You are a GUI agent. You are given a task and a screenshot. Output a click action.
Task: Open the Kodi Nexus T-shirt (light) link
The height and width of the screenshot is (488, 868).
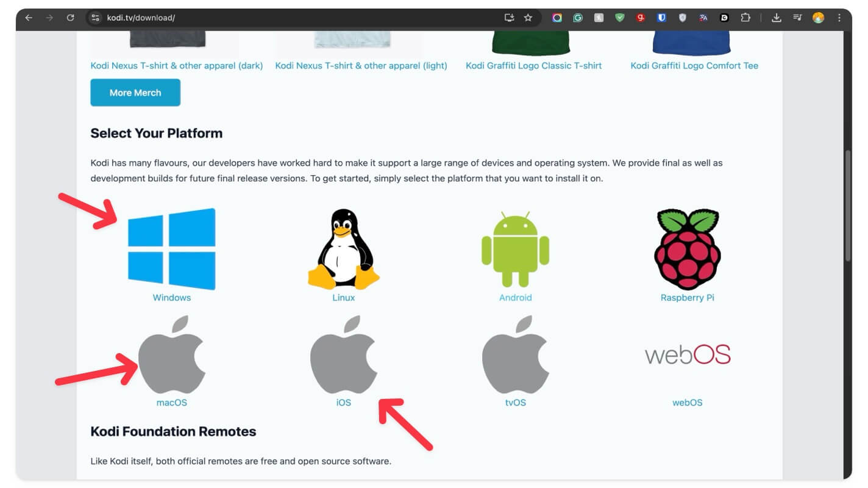(x=361, y=65)
